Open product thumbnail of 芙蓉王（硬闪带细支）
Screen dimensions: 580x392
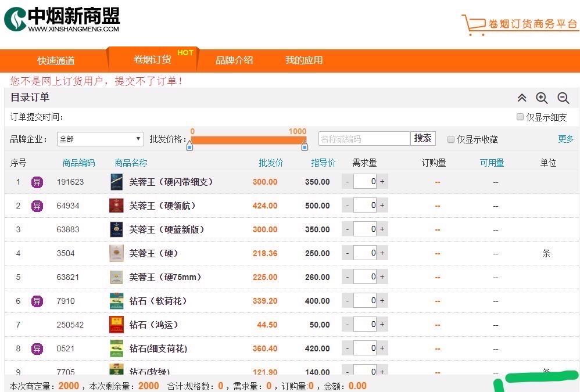(x=116, y=182)
